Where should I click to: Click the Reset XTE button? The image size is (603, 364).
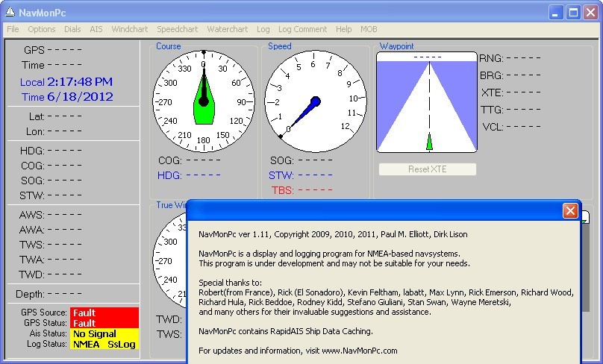(x=428, y=169)
